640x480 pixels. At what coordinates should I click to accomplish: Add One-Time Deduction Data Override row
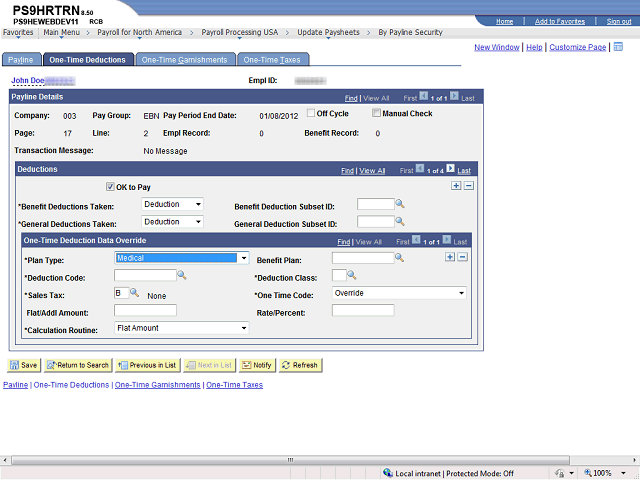pyautogui.click(x=450, y=257)
